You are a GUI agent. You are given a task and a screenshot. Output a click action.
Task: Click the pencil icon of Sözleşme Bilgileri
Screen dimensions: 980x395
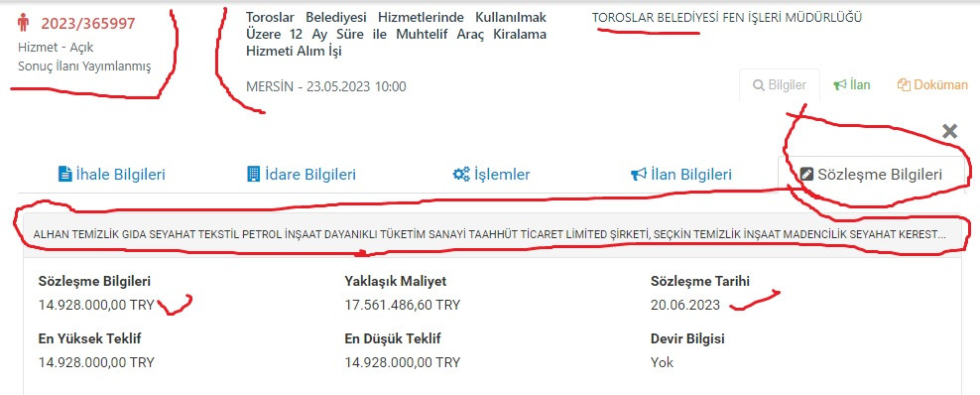click(806, 175)
